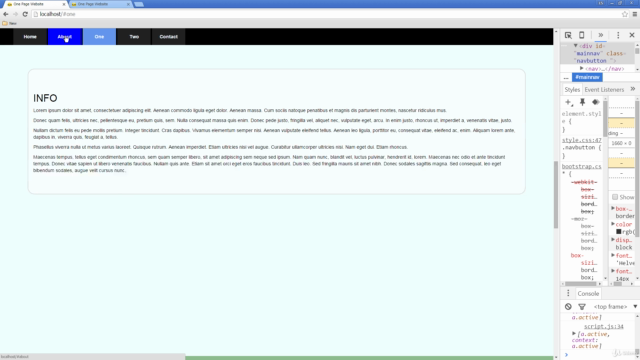Open the console drawer three-dot menu
Image resolution: width=640 pixels, height=360 pixels.
pyautogui.click(x=568, y=293)
